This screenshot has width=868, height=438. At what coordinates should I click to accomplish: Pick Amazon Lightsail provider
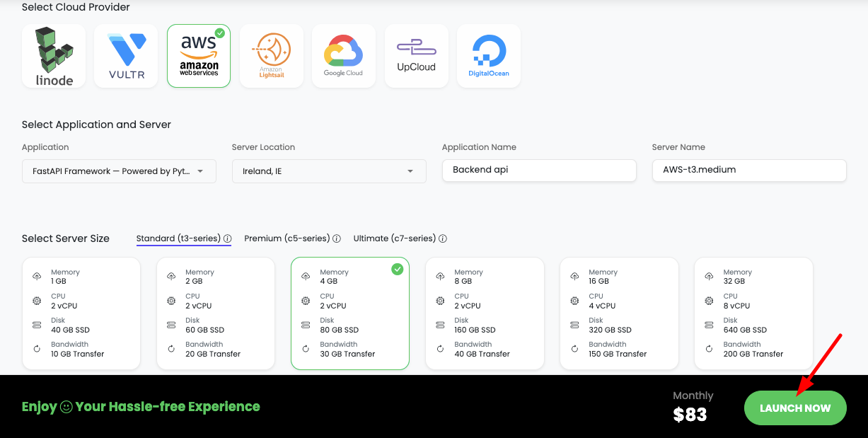[x=272, y=56]
